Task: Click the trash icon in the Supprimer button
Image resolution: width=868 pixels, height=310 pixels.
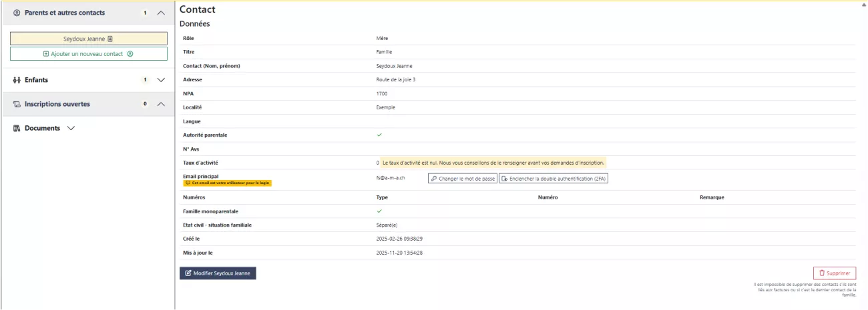Action: pos(821,273)
